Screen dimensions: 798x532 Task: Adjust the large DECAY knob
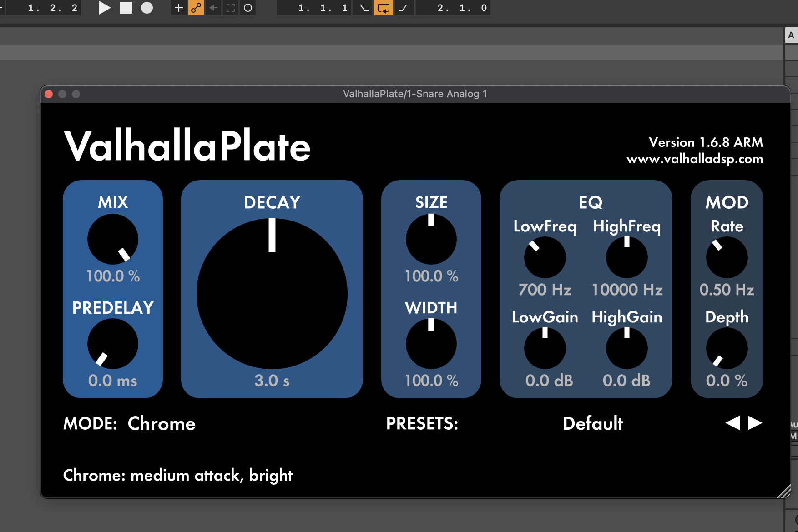(272, 294)
